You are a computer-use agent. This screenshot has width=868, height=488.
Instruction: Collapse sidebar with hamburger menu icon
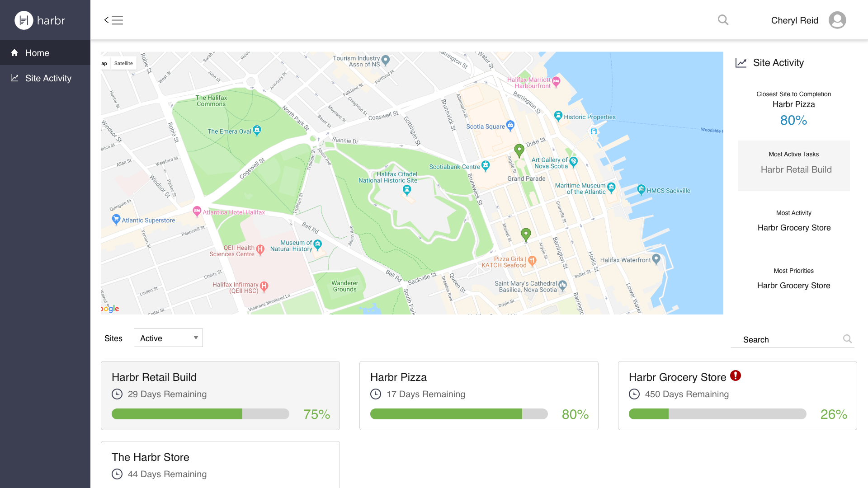point(113,20)
